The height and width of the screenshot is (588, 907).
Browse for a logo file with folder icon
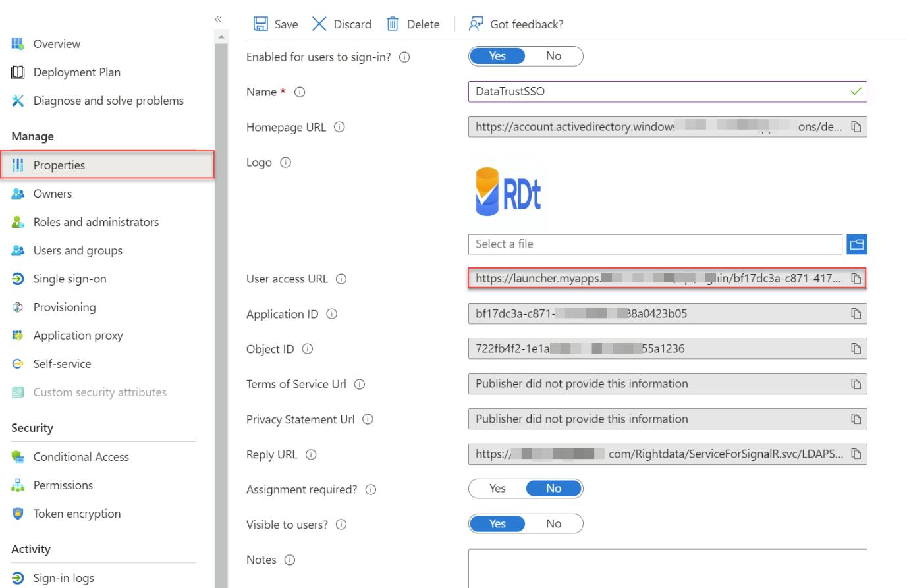point(856,244)
